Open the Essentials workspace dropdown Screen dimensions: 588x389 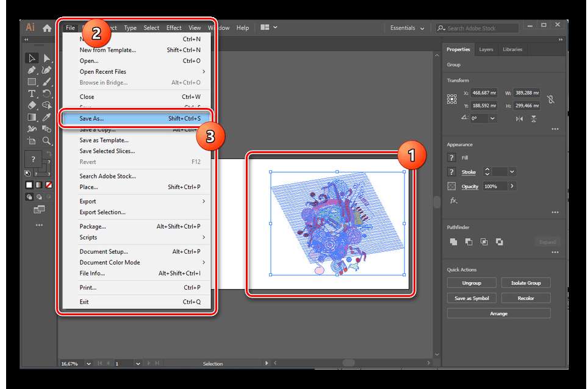[x=407, y=28]
